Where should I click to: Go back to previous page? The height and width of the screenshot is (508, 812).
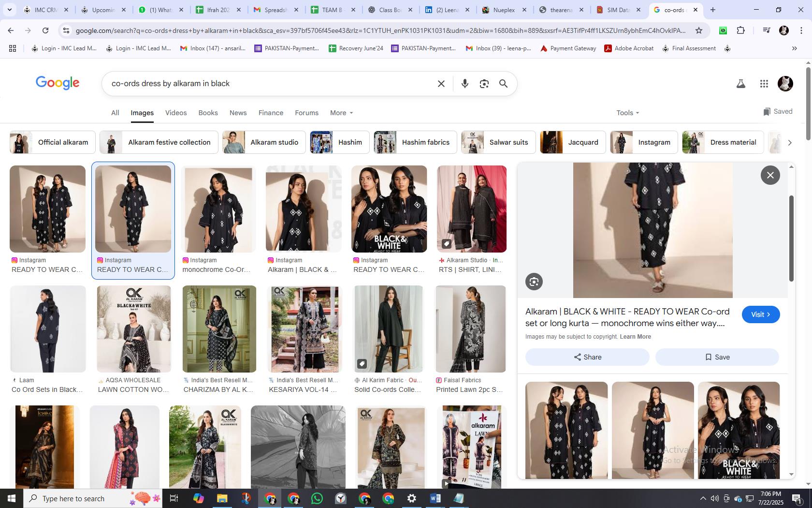point(11,30)
